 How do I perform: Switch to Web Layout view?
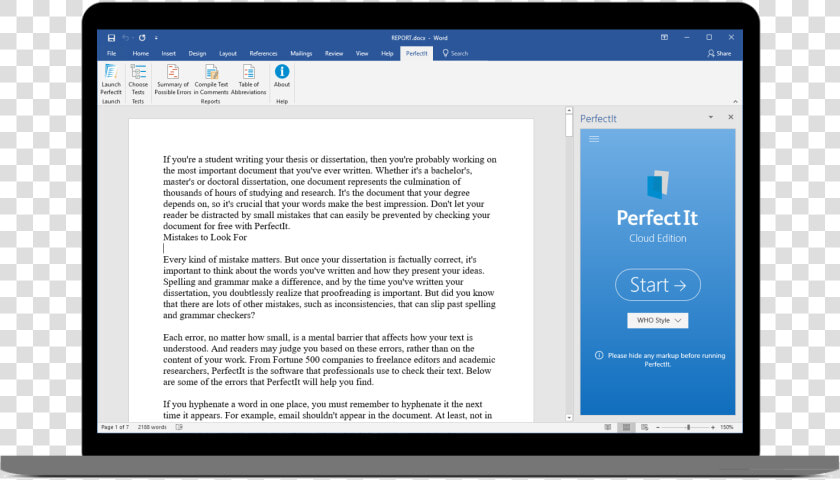(x=644, y=428)
